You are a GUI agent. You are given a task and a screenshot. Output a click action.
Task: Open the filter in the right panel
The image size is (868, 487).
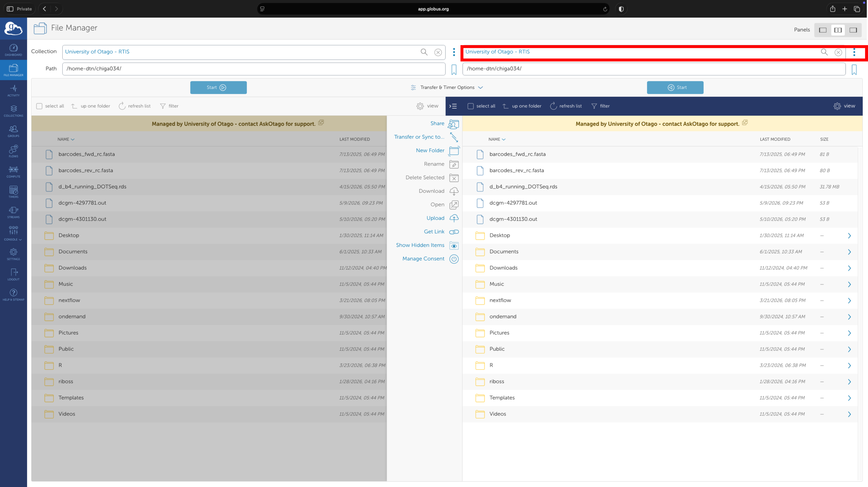pos(600,106)
